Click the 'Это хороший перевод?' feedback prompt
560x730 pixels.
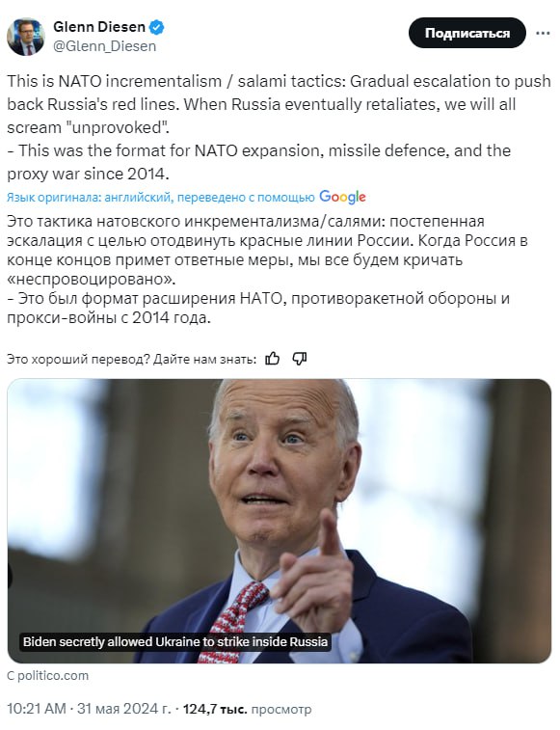tap(132, 359)
